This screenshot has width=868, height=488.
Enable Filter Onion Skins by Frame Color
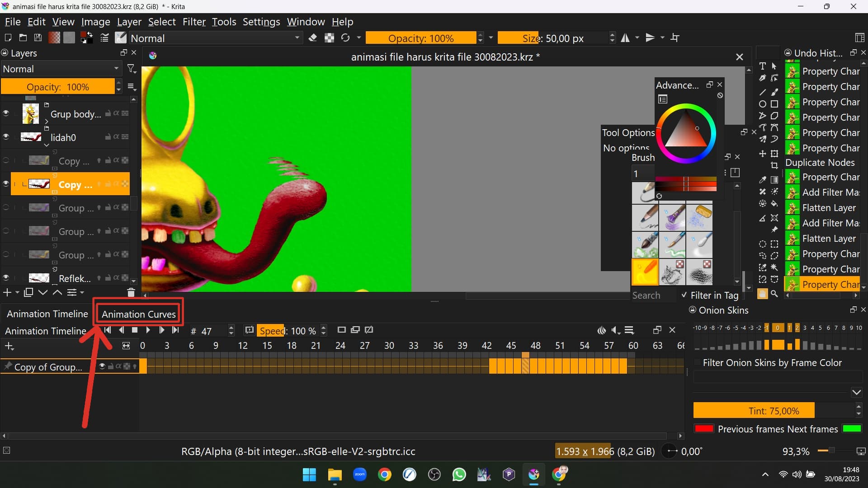[698, 362]
